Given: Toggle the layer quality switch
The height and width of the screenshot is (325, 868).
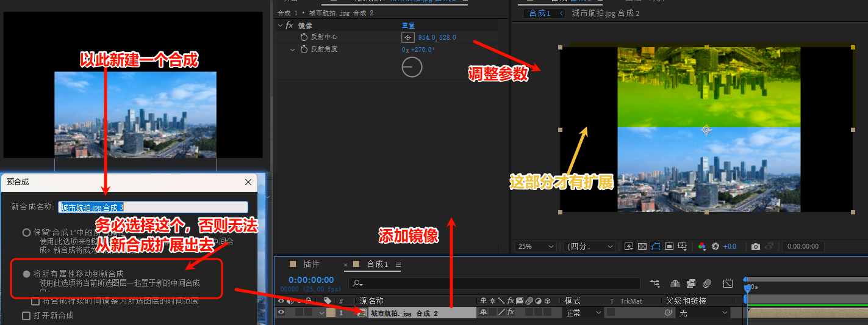Looking at the screenshot, I should coord(501,313).
